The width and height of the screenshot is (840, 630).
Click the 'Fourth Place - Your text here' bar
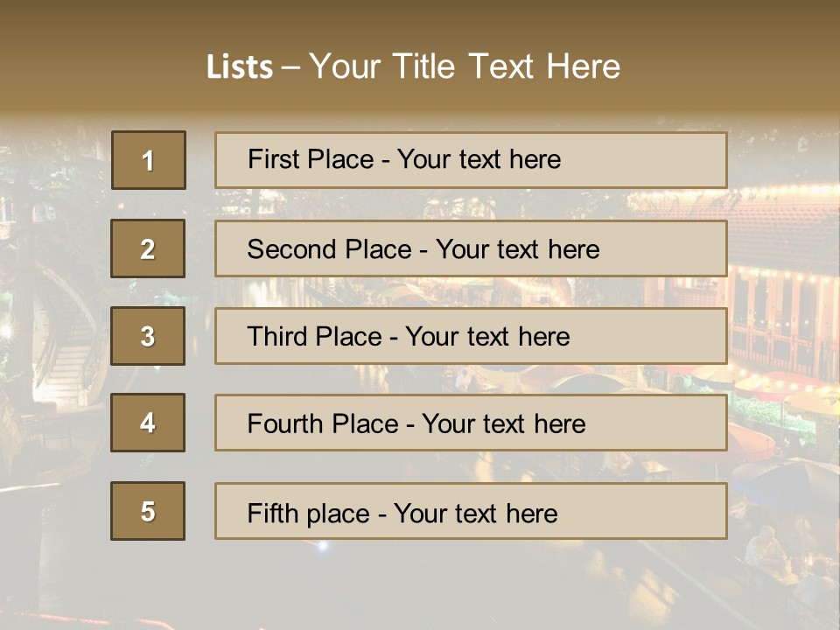(471, 423)
